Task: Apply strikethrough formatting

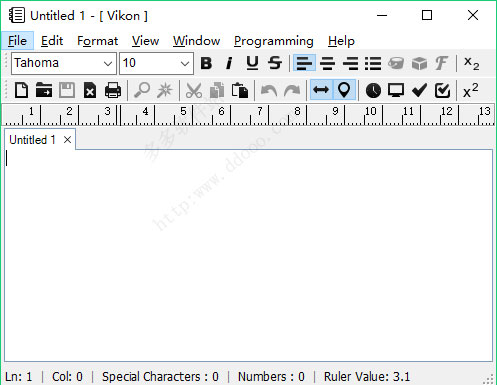Action: click(x=275, y=63)
